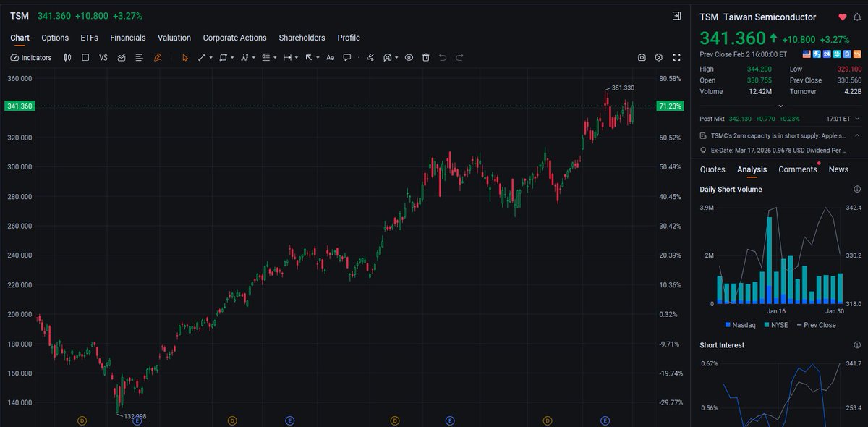Expand the Fibonacci levels tool dropdown arrow
The height and width of the screenshot is (427, 868).
275,57
